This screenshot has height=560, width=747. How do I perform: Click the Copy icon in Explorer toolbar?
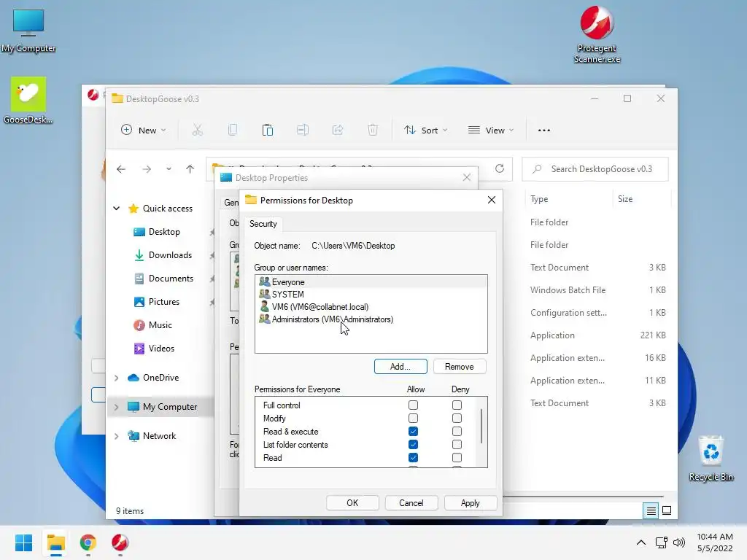pos(233,130)
